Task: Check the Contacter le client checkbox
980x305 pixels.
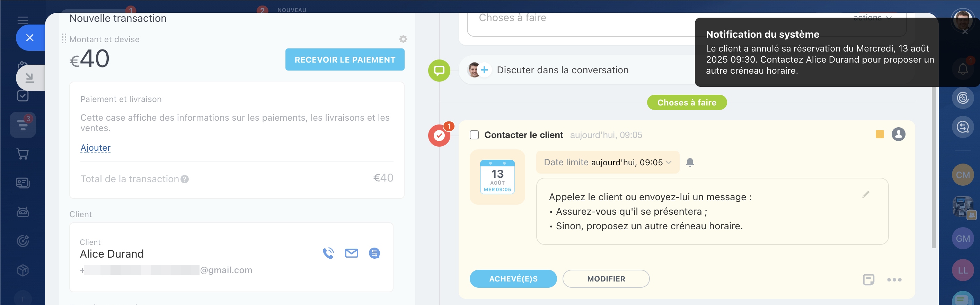Action: pyautogui.click(x=474, y=135)
